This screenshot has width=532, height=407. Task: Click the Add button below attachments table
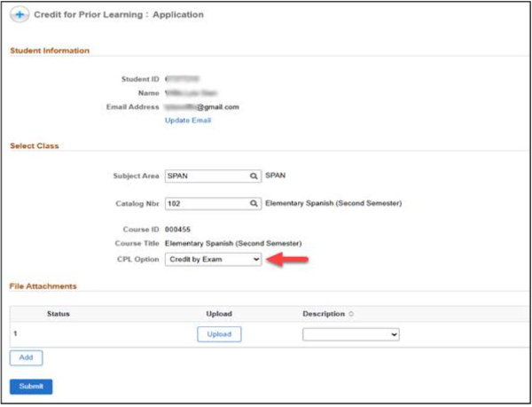[26, 358]
